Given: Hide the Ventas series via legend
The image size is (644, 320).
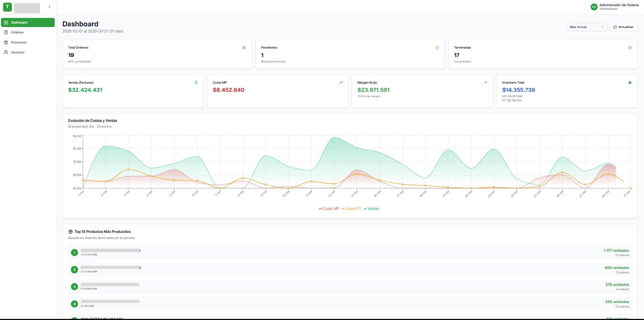Looking at the screenshot, I should pyautogui.click(x=372, y=209).
